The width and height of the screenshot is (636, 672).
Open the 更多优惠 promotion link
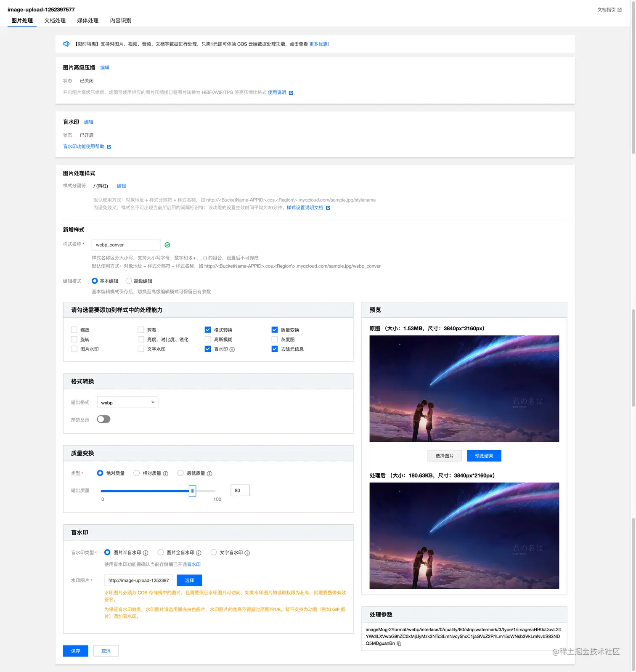318,44
